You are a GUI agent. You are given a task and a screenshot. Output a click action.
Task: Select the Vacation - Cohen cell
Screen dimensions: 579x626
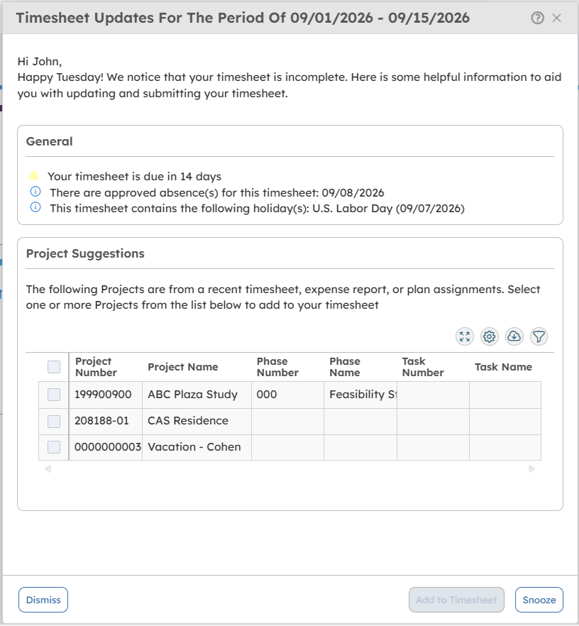[197, 447]
